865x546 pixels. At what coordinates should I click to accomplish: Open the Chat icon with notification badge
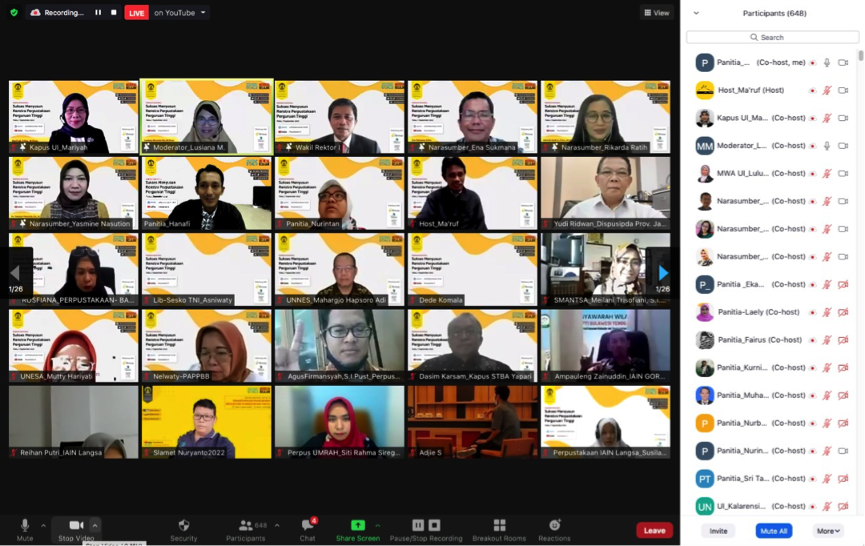click(308, 524)
